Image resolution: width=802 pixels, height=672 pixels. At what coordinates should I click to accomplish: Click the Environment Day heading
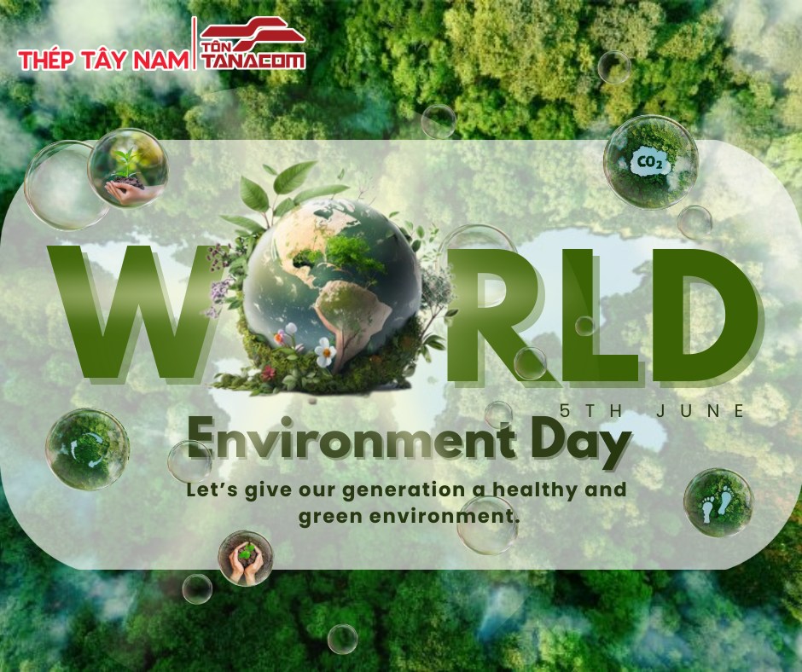(x=409, y=443)
